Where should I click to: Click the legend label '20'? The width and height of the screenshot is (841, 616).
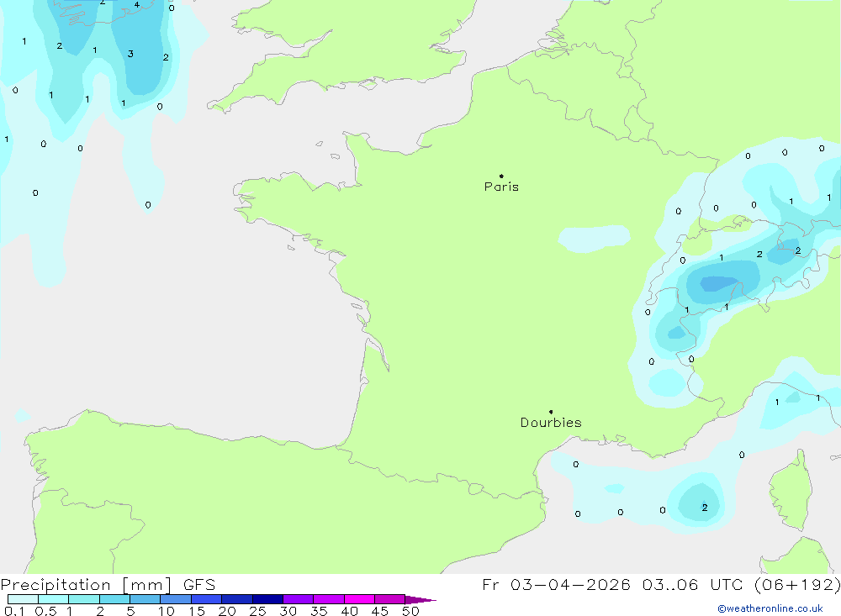pos(227,611)
